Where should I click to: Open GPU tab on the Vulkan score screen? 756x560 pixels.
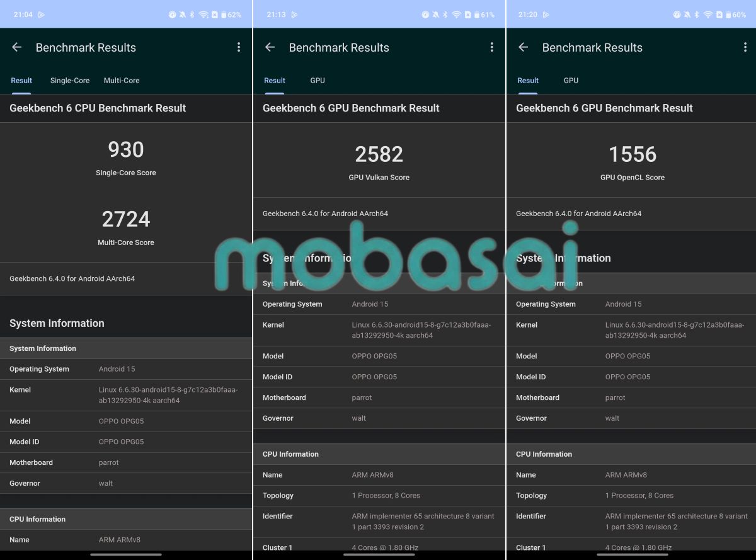[x=318, y=81]
